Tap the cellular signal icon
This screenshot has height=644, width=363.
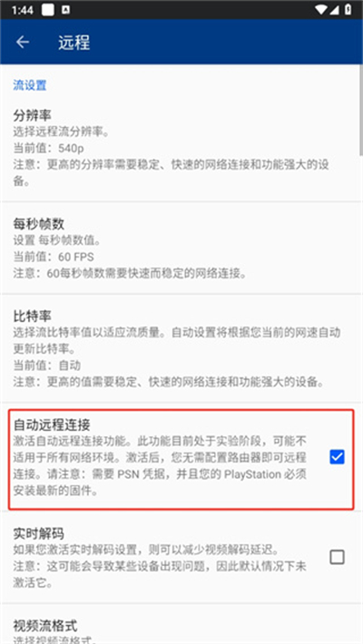pyautogui.click(x=334, y=10)
